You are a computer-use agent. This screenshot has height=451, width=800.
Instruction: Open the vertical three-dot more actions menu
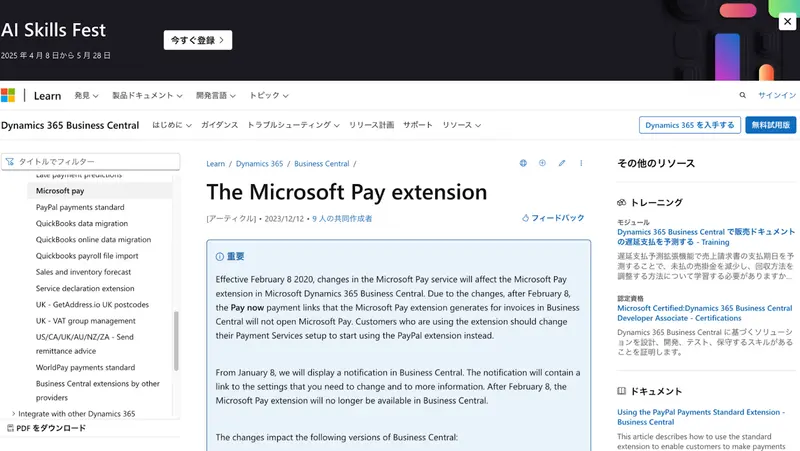(x=581, y=163)
